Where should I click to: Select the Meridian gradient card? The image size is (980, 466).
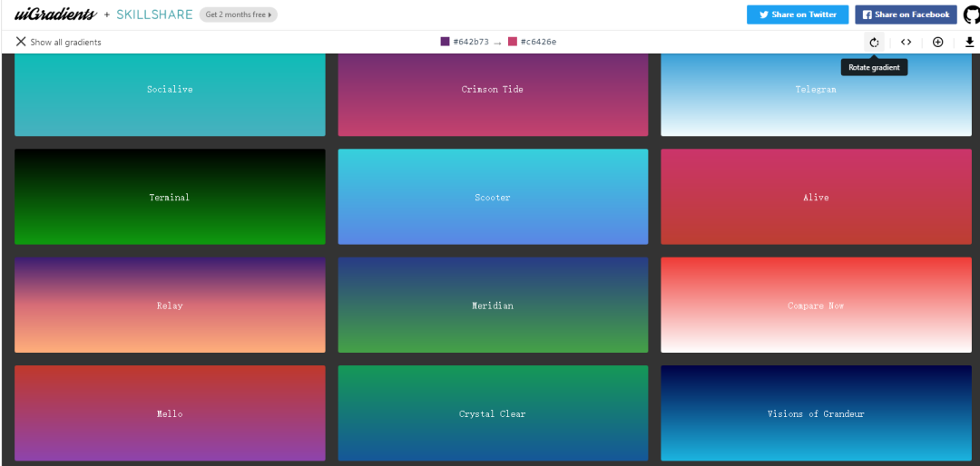click(x=493, y=306)
